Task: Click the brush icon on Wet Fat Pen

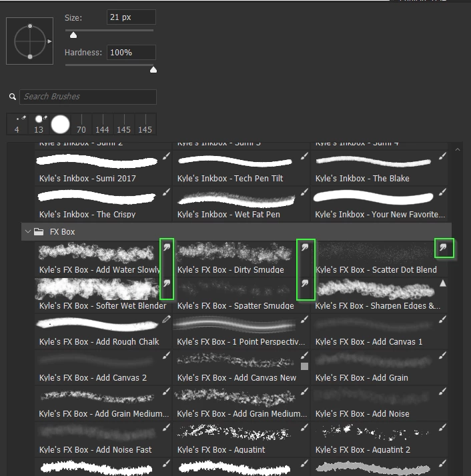Action: 304,192
